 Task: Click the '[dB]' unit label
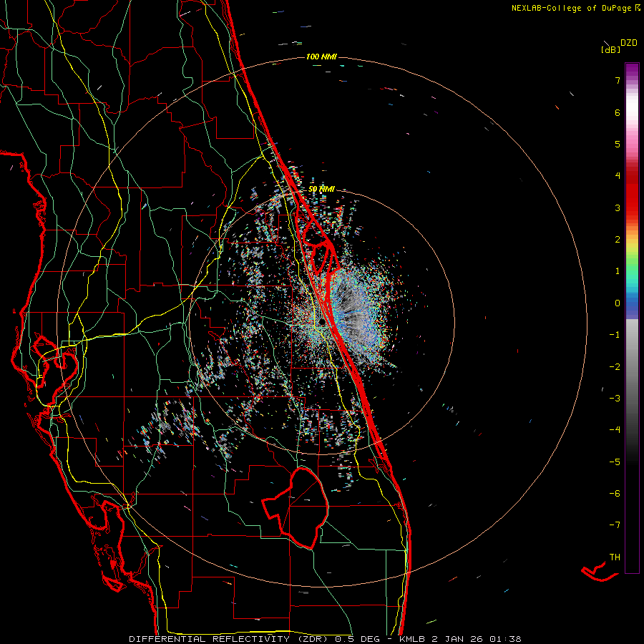610,49
